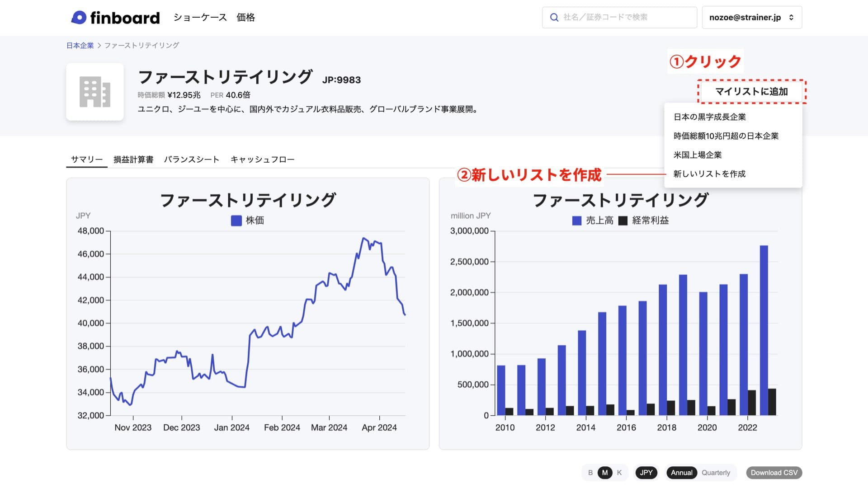The image size is (868, 488).
Task: Click the 売上高 blue legend swatch
Action: (x=577, y=221)
